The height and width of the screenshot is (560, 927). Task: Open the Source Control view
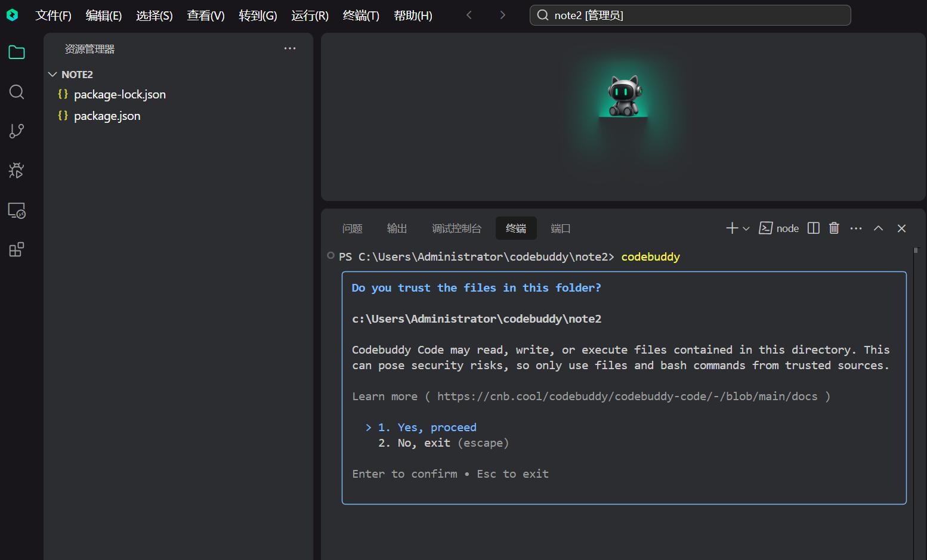pyautogui.click(x=17, y=131)
